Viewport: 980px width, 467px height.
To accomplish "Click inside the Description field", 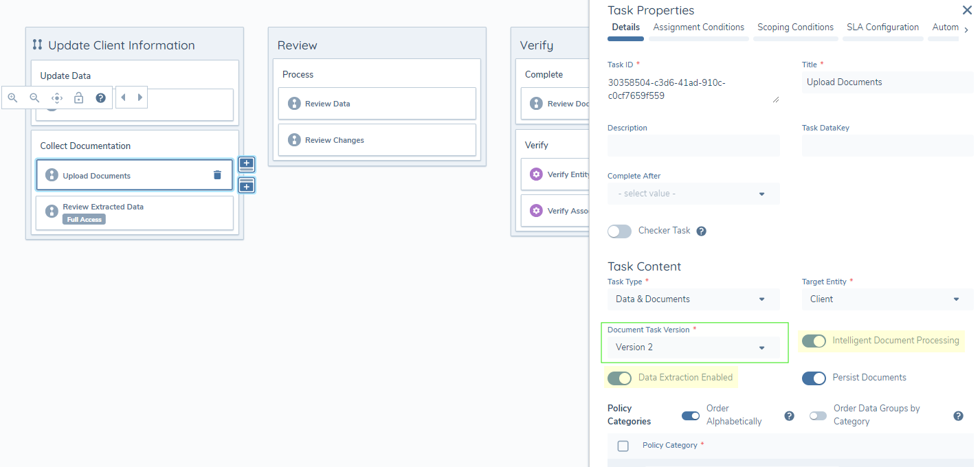I will [x=693, y=145].
